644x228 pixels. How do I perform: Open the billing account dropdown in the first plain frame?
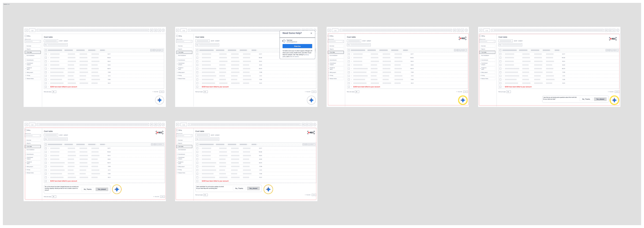click(33, 41)
